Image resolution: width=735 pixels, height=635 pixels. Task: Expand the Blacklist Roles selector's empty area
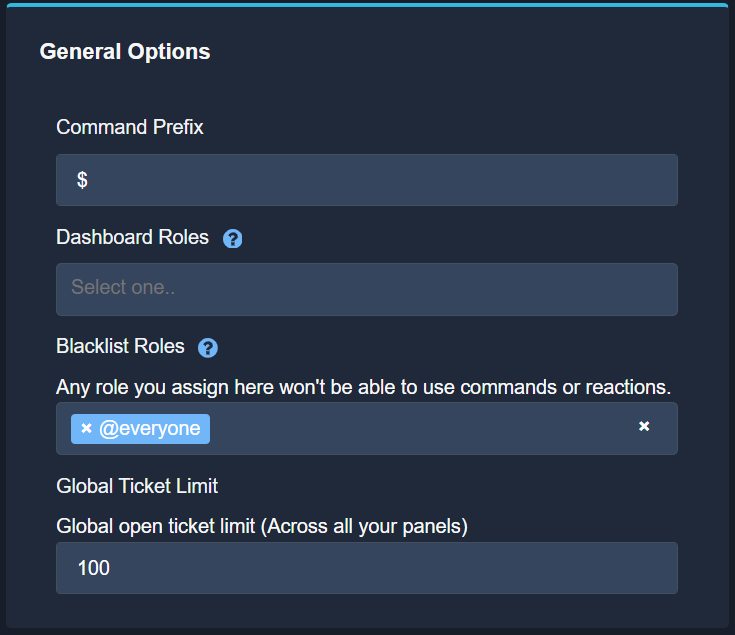click(x=420, y=428)
